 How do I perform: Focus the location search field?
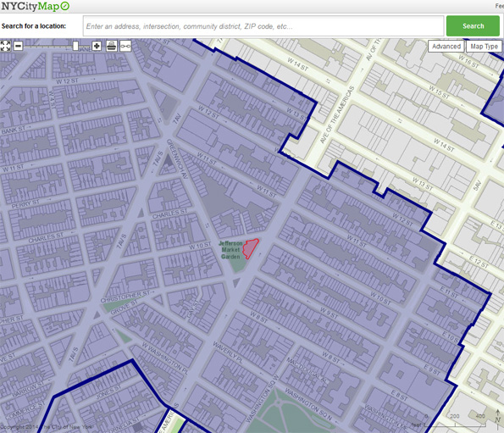(263, 26)
